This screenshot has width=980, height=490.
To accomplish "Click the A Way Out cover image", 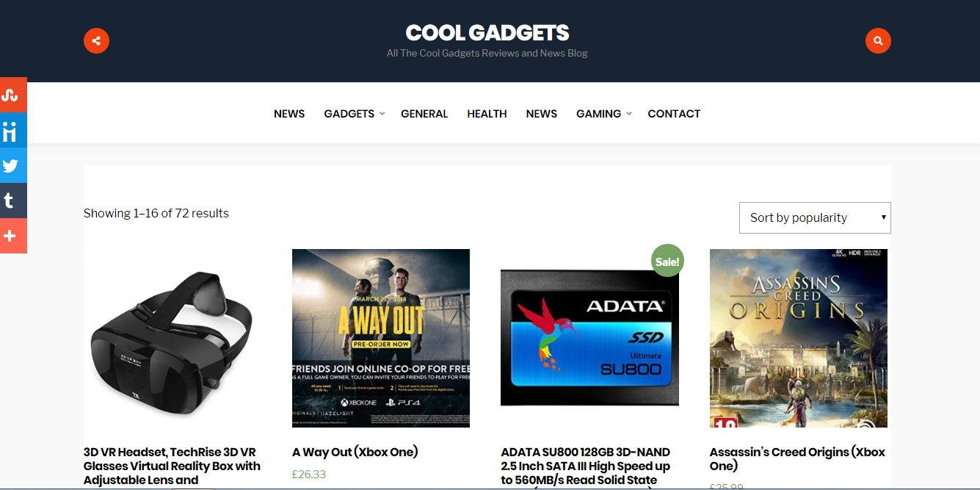I will [381, 338].
